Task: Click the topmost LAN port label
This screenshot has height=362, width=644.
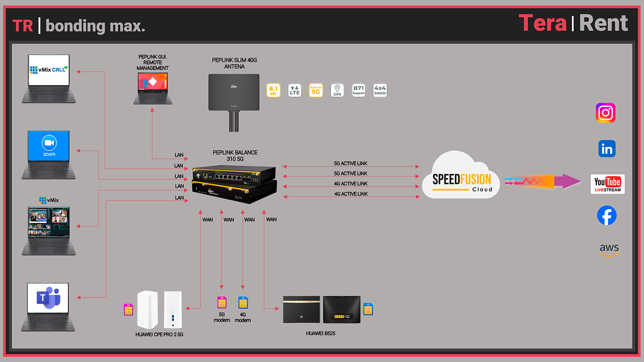Action: [179, 155]
